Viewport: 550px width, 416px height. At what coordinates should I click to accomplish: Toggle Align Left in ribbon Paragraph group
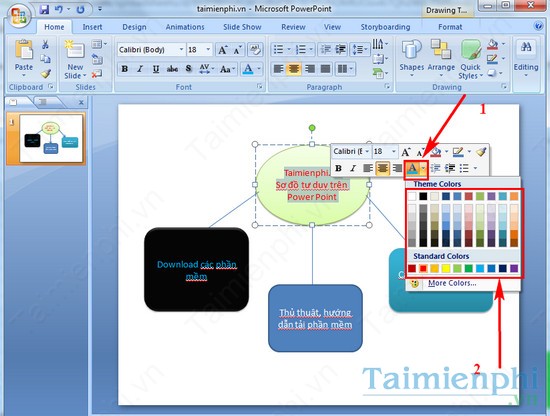coord(278,69)
